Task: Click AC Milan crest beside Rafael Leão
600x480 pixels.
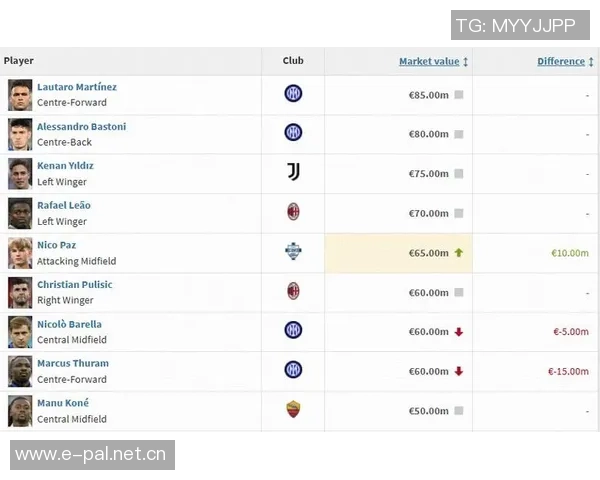Action: pyautogui.click(x=293, y=212)
